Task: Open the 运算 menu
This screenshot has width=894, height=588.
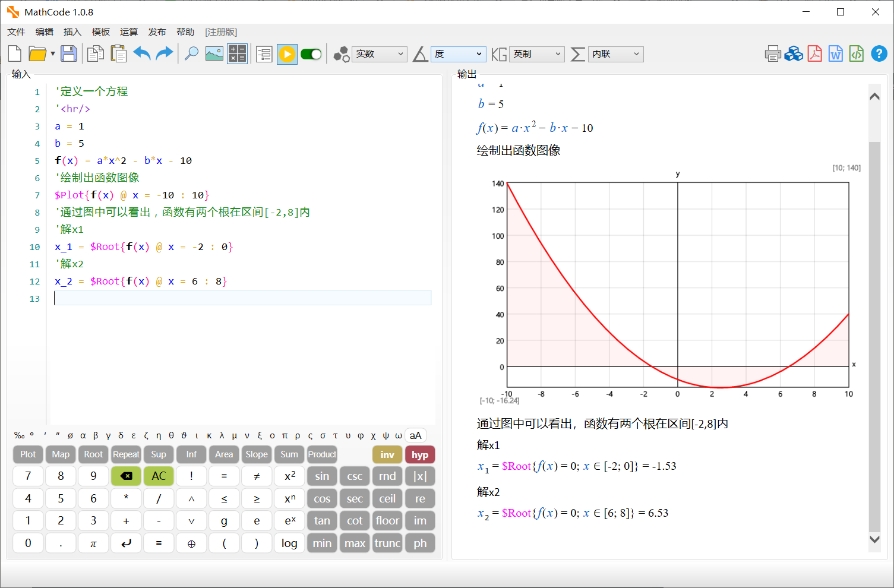Action: [129, 31]
